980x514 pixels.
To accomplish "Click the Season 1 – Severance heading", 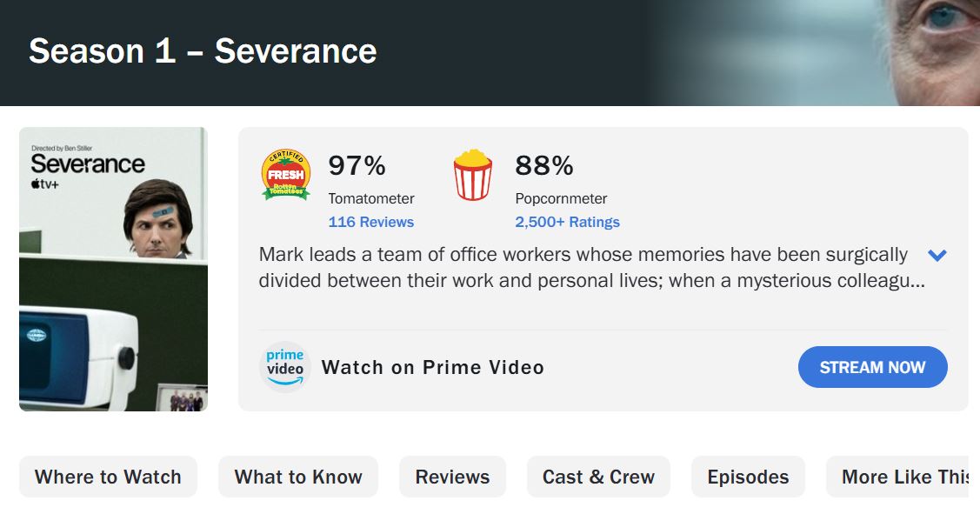I will [203, 51].
